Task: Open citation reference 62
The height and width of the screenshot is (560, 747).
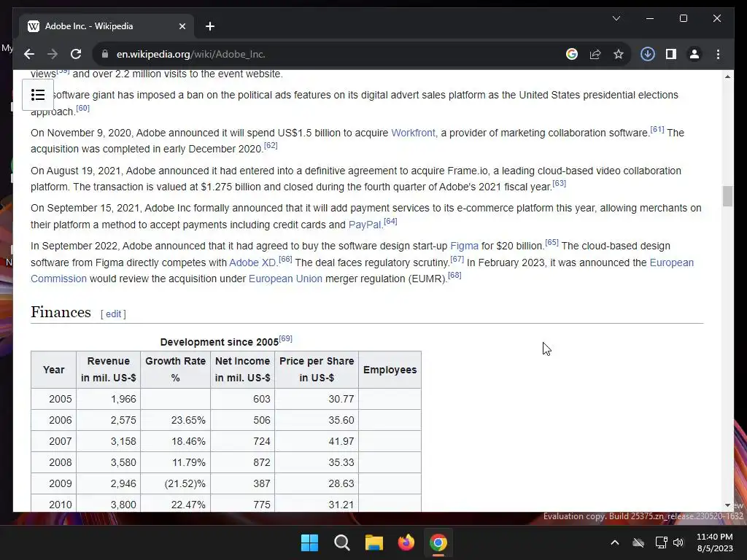Action: [x=271, y=145]
